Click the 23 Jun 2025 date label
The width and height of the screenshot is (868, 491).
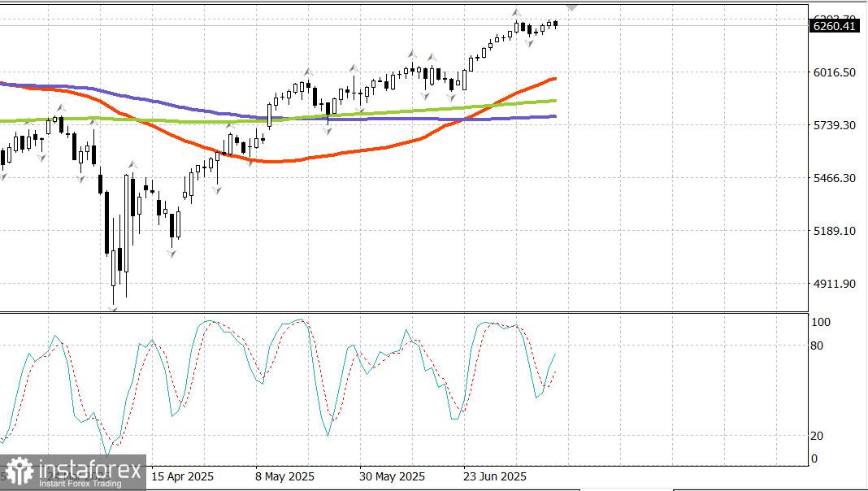click(495, 476)
